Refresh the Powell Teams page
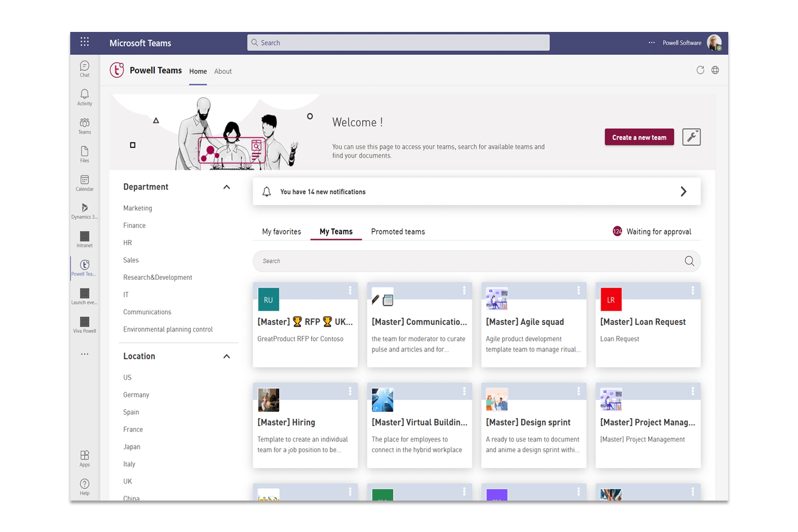This screenshot has height=532, width=798. pyautogui.click(x=700, y=70)
